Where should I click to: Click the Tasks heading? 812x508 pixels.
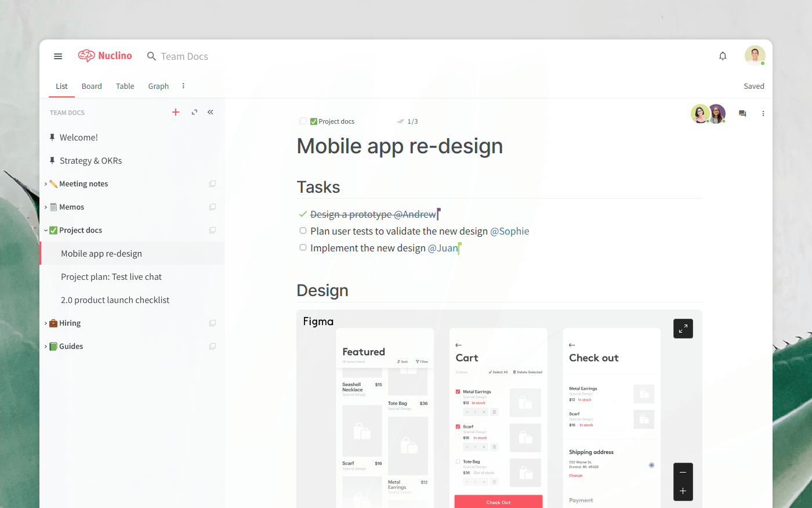point(318,187)
